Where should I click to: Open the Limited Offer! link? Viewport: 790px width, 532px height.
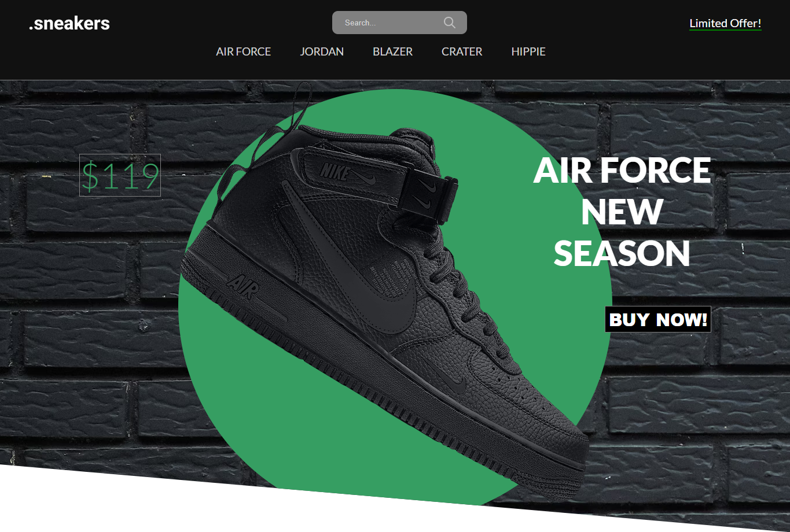click(725, 24)
